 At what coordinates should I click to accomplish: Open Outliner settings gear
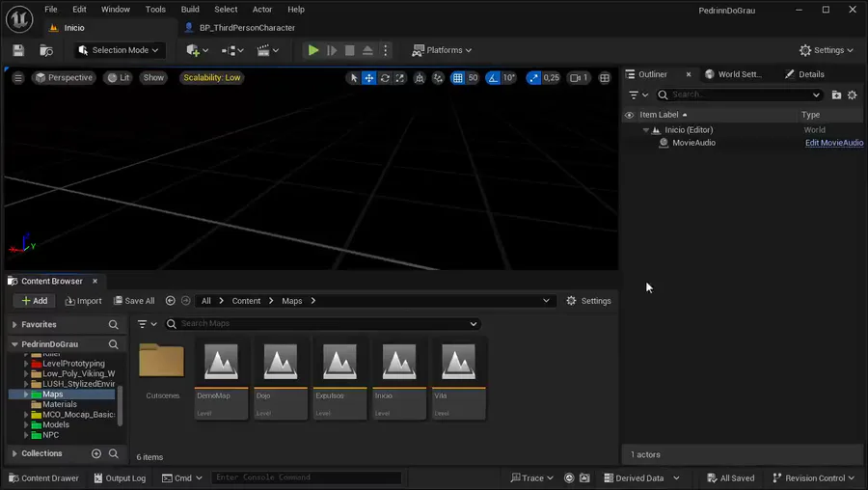pos(852,95)
